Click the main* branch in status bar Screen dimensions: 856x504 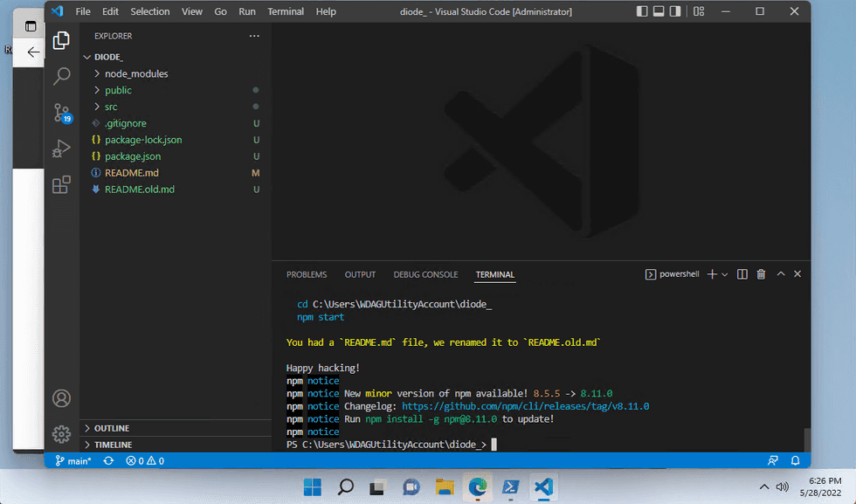(73, 461)
